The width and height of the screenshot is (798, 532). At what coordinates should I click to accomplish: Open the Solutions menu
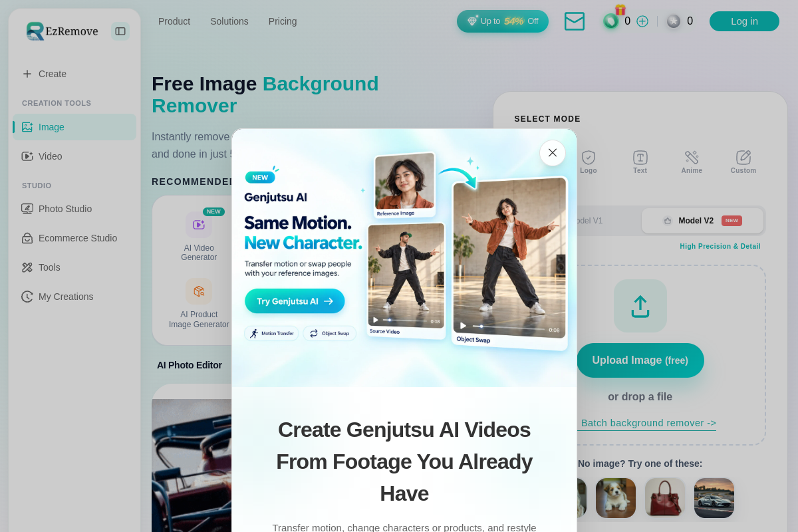click(x=229, y=21)
